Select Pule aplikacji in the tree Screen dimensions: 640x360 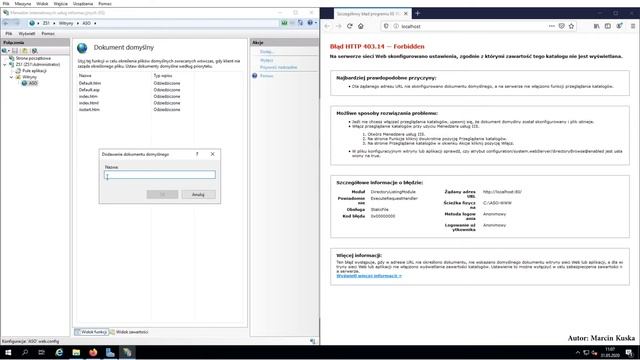34,71
